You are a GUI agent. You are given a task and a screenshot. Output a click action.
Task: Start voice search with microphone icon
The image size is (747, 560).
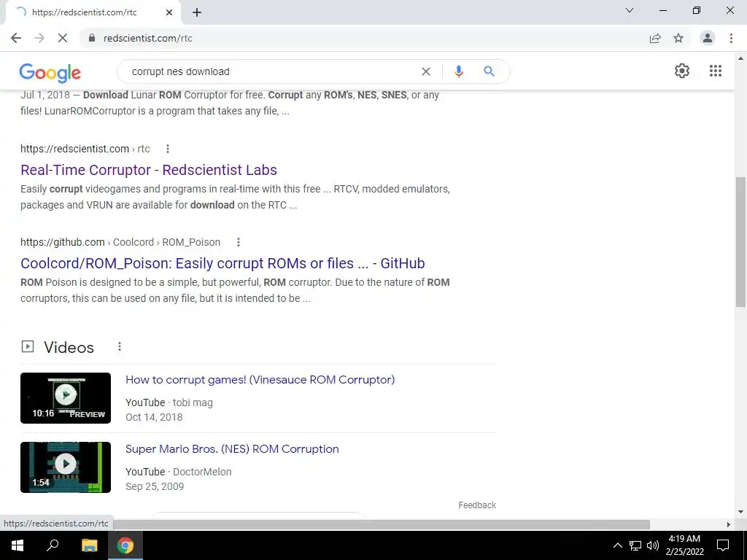(459, 71)
